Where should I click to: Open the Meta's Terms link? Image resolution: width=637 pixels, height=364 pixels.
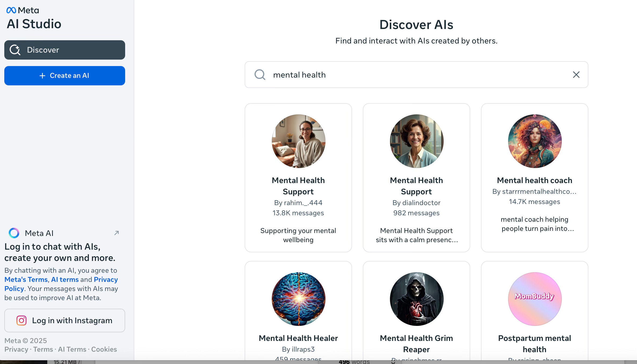point(26,279)
